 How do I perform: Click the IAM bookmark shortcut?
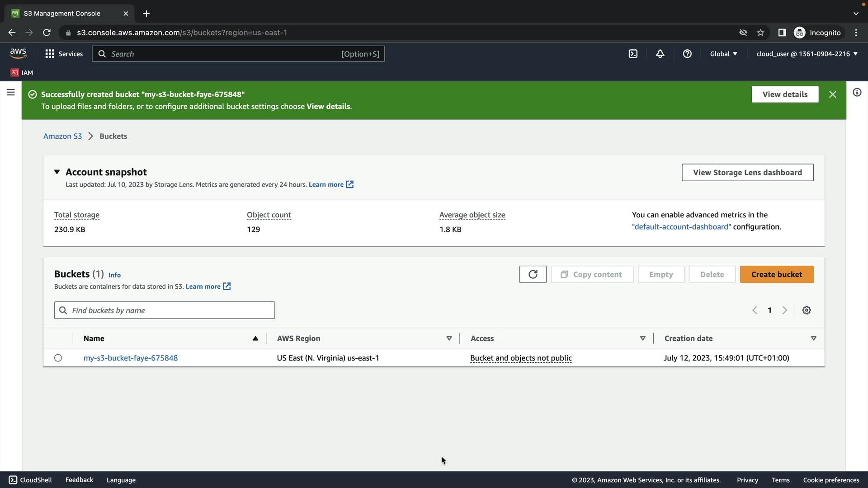pos(22,73)
